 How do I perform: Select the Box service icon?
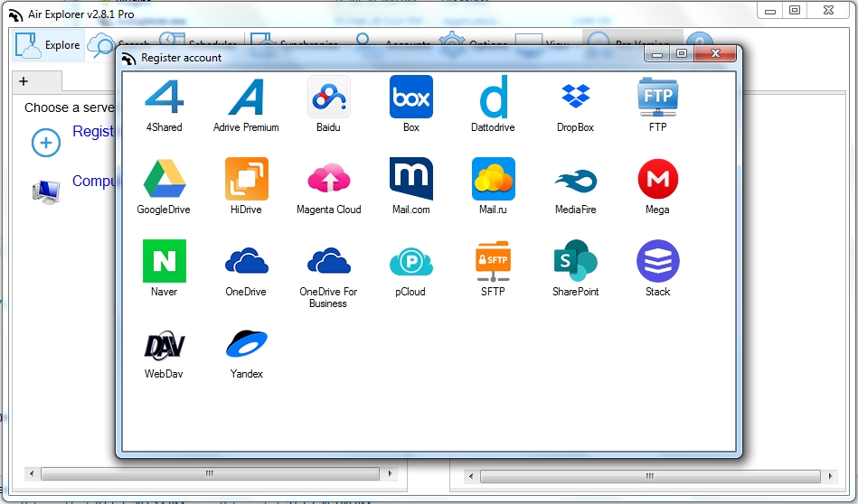coord(411,97)
